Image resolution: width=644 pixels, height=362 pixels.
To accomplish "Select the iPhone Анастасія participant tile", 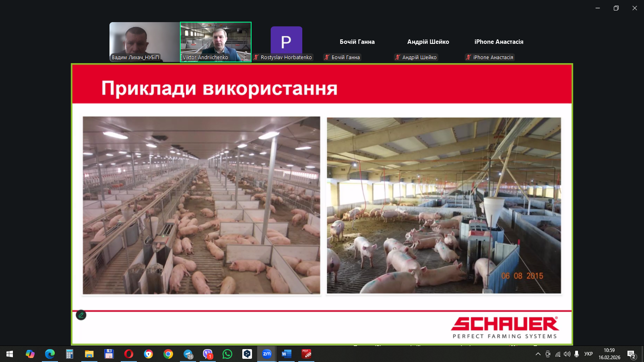I will click(x=499, y=42).
